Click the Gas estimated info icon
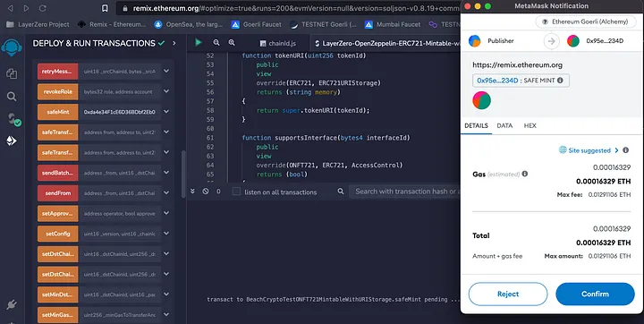This screenshot has width=644, height=324. pyautogui.click(x=525, y=174)
